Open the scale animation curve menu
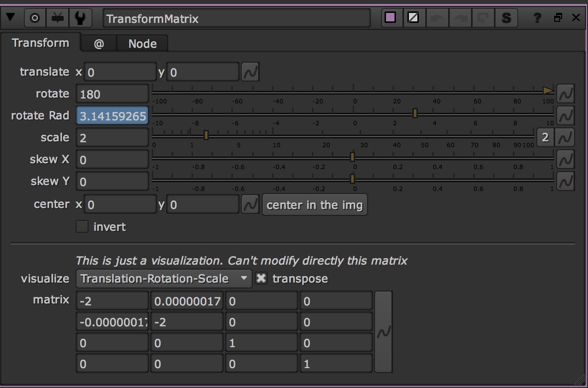Screen dimensions: 588x388 [566, 138]
